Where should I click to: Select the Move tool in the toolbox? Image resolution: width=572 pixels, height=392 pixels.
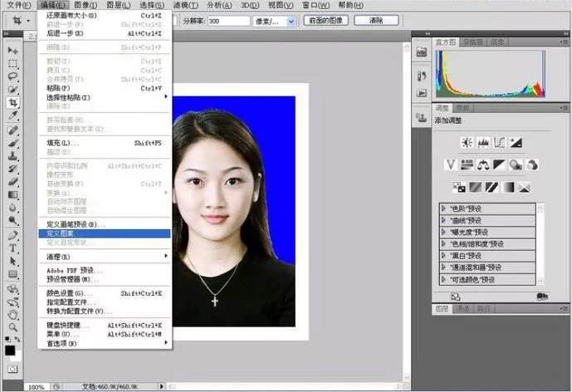click(13, 51)
